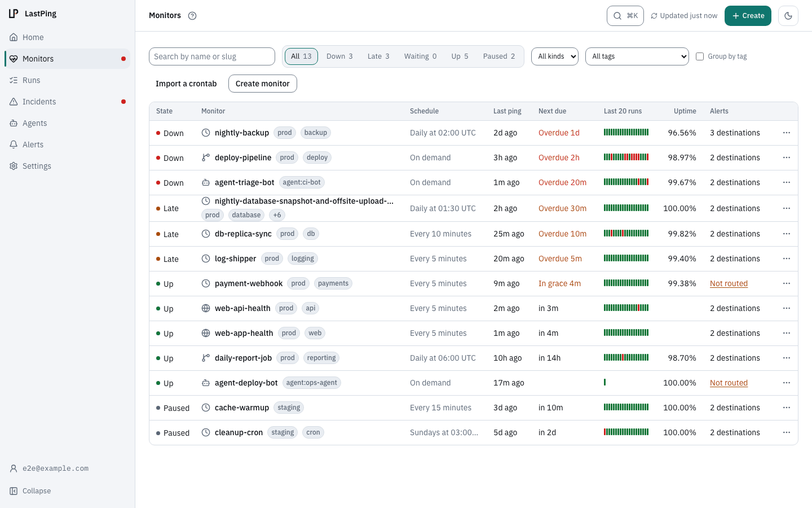This screenshot has width=812, height=508.
Task: Open db-replica-sync monitor
Action: pos(243,234)
